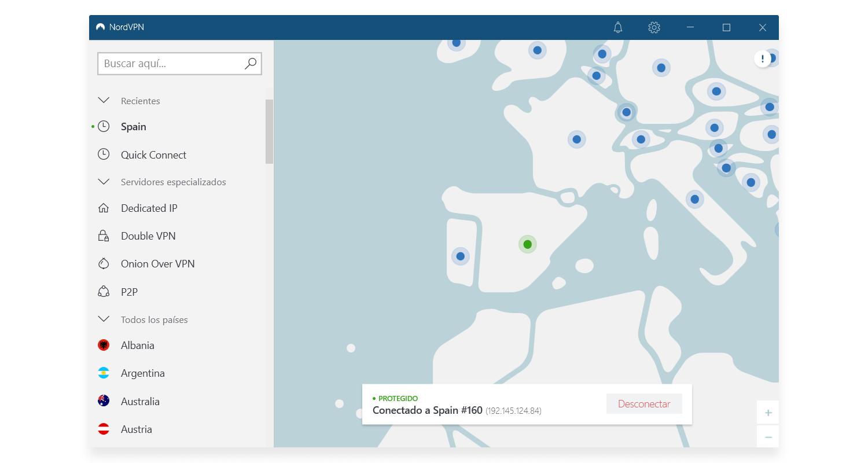
Task: Select the Portugal server pin on map
Action: click(x=460, y=256)
